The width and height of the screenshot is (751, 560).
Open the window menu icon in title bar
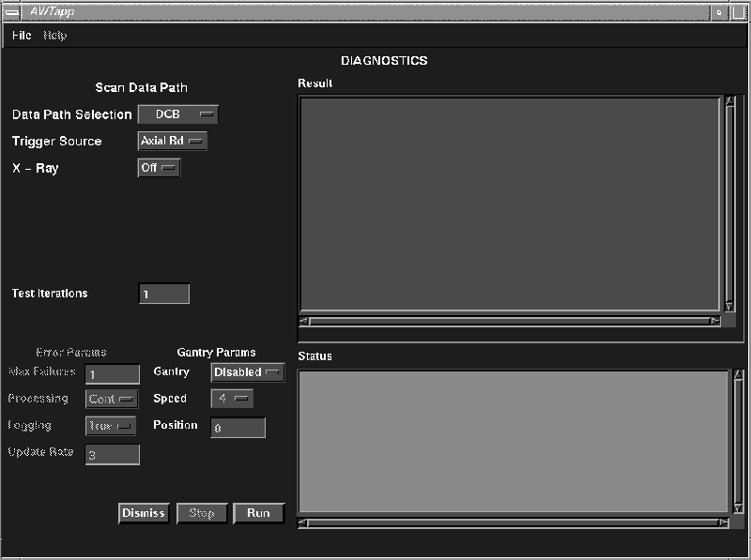13,11
